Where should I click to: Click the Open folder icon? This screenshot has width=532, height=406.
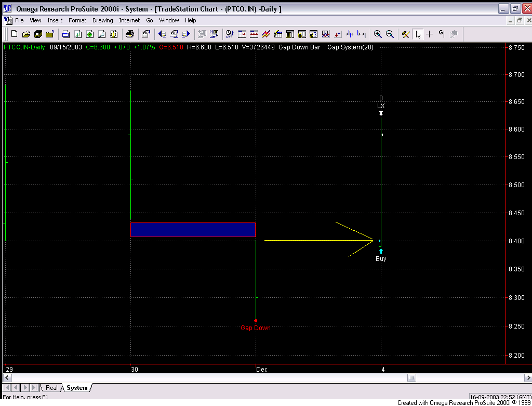(x=25, y=34)
